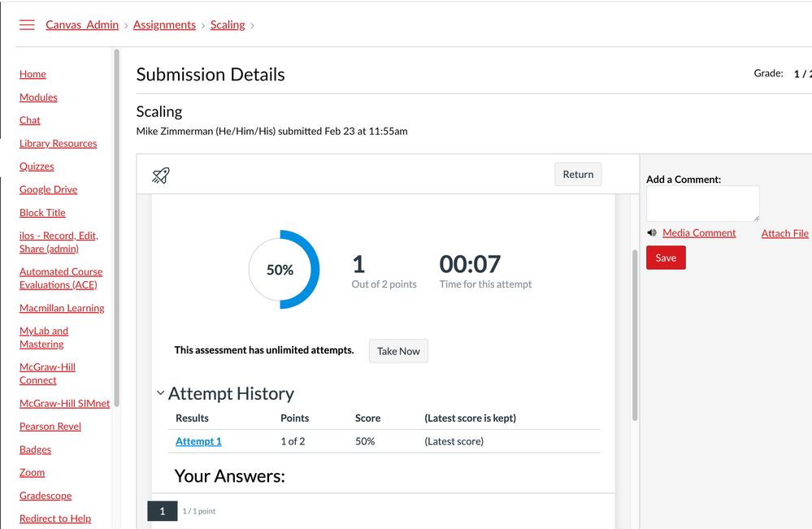Collapse the Attempt History section
The image size is (812, 529).
(x=161, y=393)
